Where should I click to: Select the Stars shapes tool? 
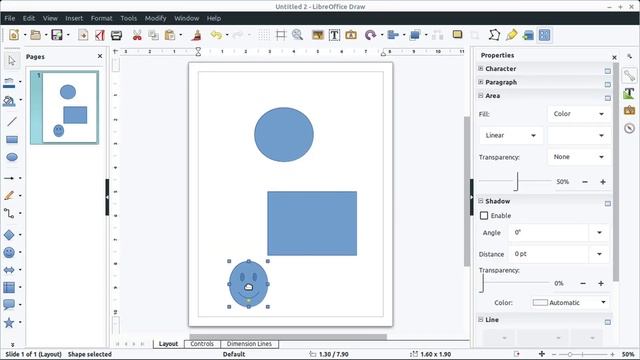point(9,322)
